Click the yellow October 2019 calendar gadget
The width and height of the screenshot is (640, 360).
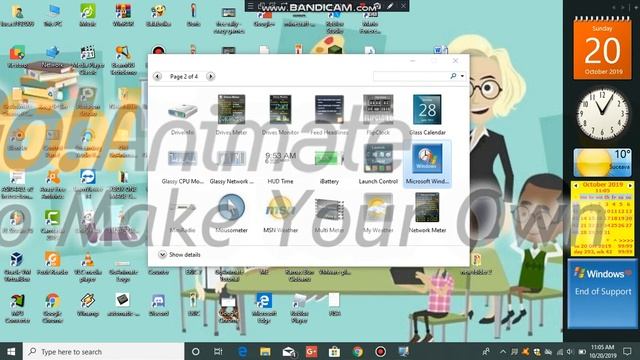tap(602, 219)
